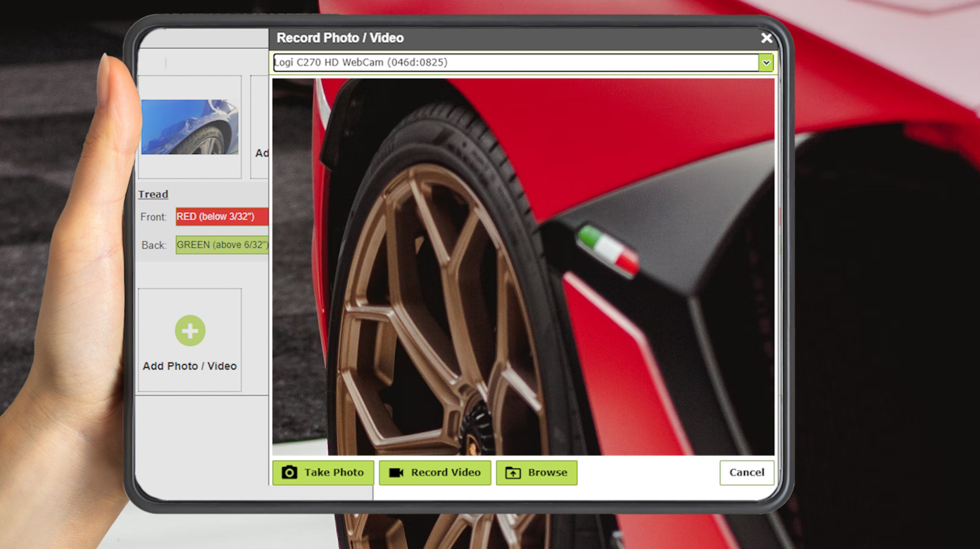
Task: Close the dialog with the X icon
Action: coord(766,38)
